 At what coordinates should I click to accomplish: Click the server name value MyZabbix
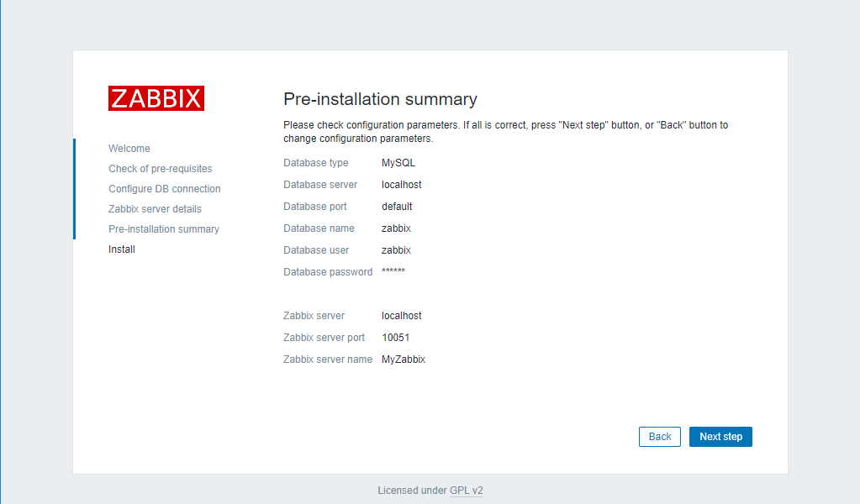tap(404, 360)
